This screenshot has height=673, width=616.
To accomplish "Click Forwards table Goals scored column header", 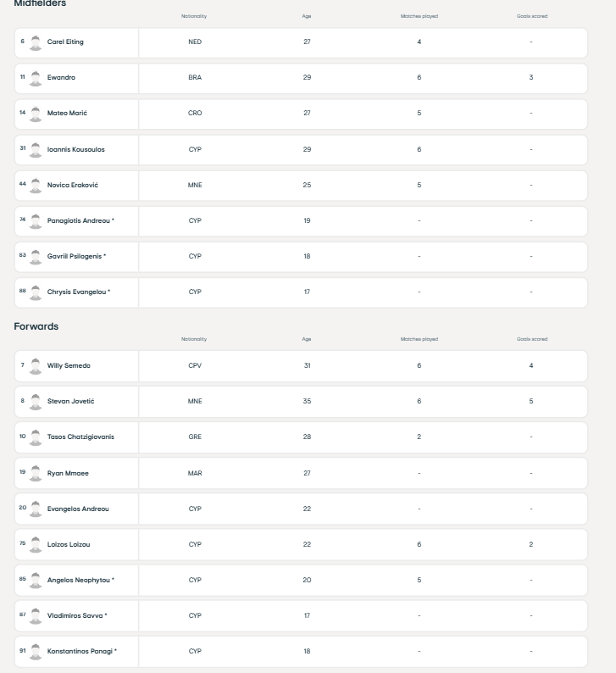I will click(531, 339).
